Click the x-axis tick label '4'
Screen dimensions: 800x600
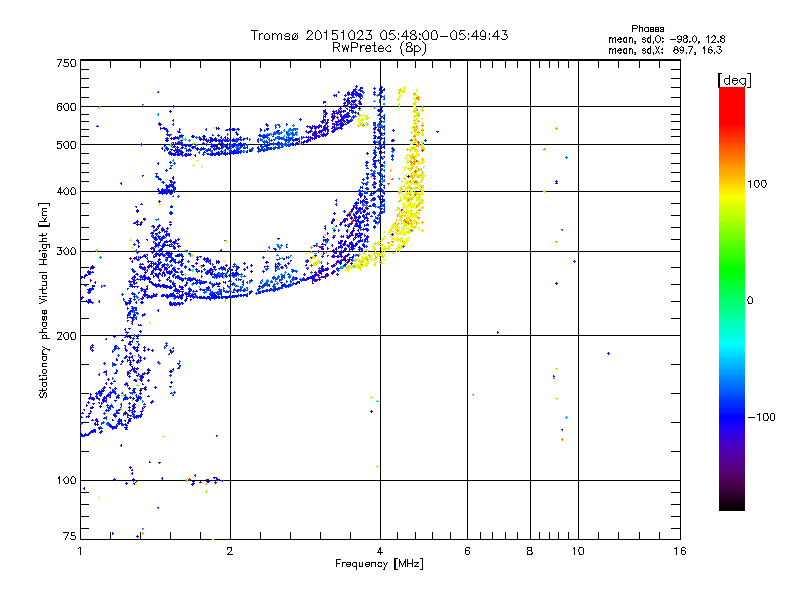click(380, 551)
